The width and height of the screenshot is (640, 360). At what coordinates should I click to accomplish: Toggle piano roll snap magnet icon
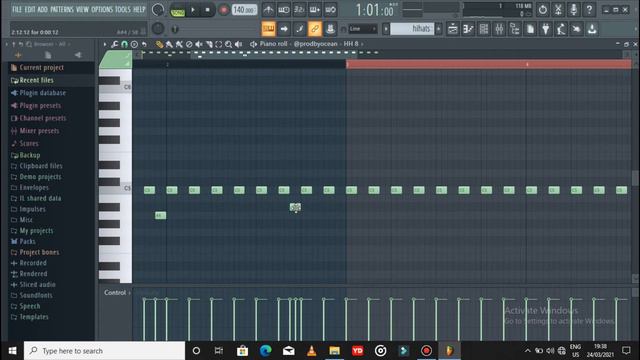click(124, 44)
